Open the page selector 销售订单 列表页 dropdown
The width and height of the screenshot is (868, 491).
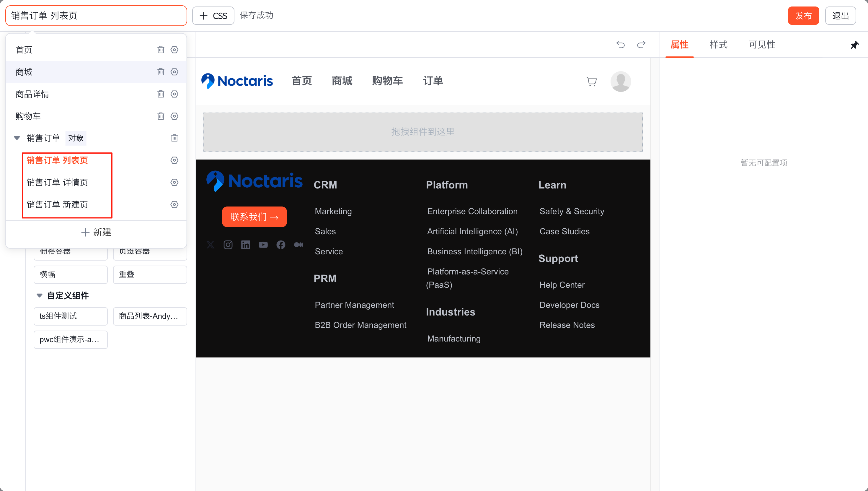point(96,16)
